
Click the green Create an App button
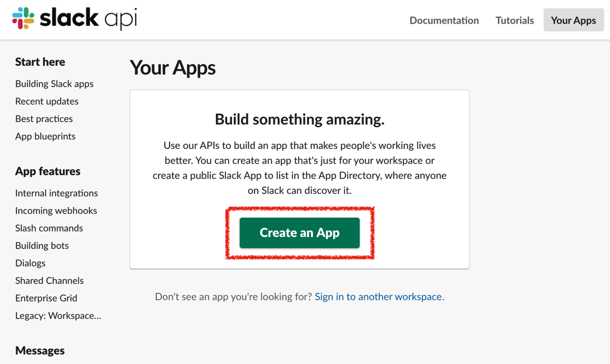pyautogui.click(x=300, y=233)
